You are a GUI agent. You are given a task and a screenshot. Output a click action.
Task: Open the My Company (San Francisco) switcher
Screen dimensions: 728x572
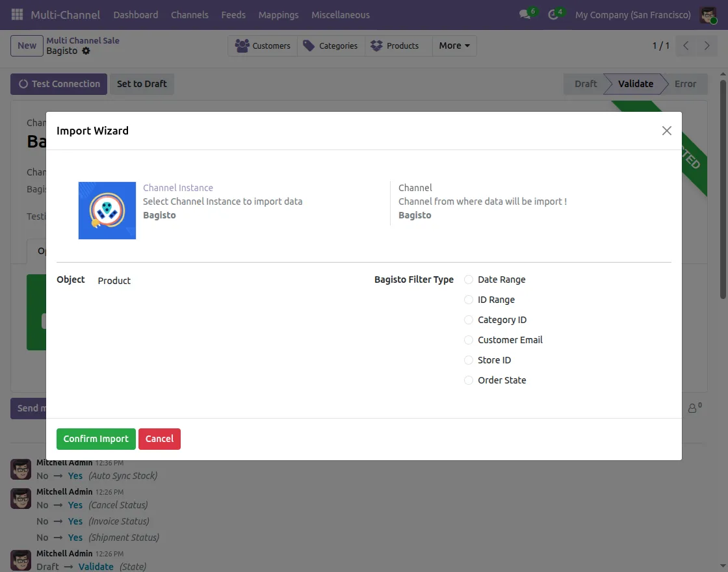(633, 15)
